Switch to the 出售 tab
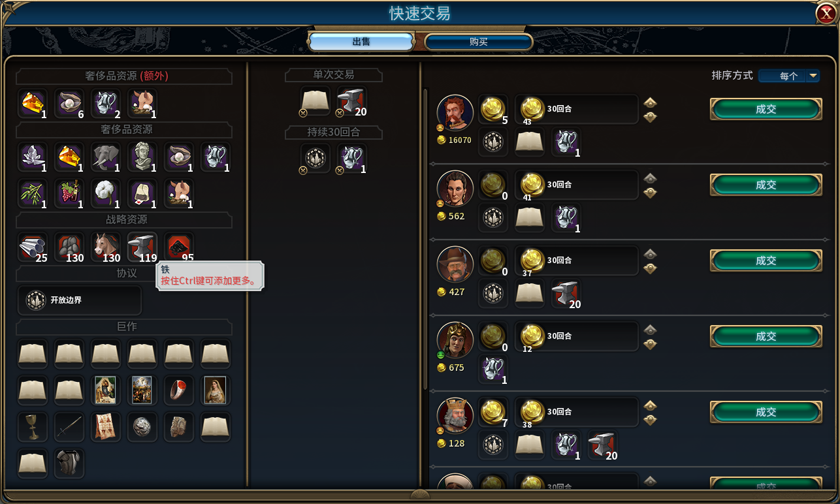The image size is (840, 504). coord(361,42)
